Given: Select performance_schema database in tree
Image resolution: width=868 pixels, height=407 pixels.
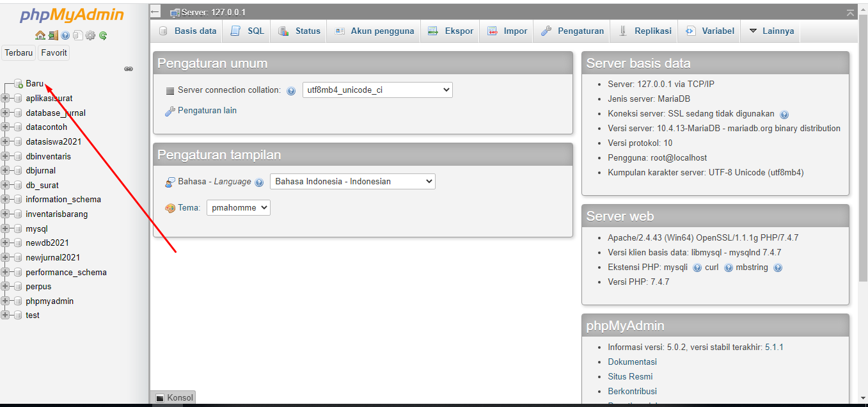Looking at the screenshot, I should (66, 272).
